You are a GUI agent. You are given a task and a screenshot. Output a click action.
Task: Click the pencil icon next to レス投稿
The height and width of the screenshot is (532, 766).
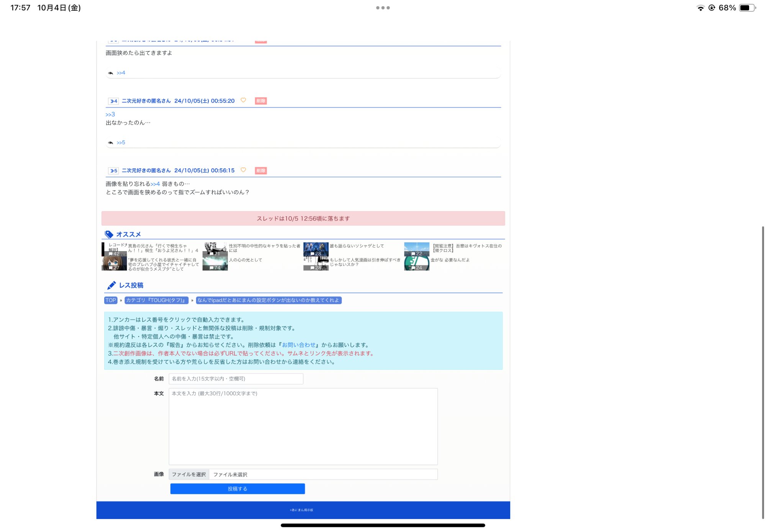(111, 285)
